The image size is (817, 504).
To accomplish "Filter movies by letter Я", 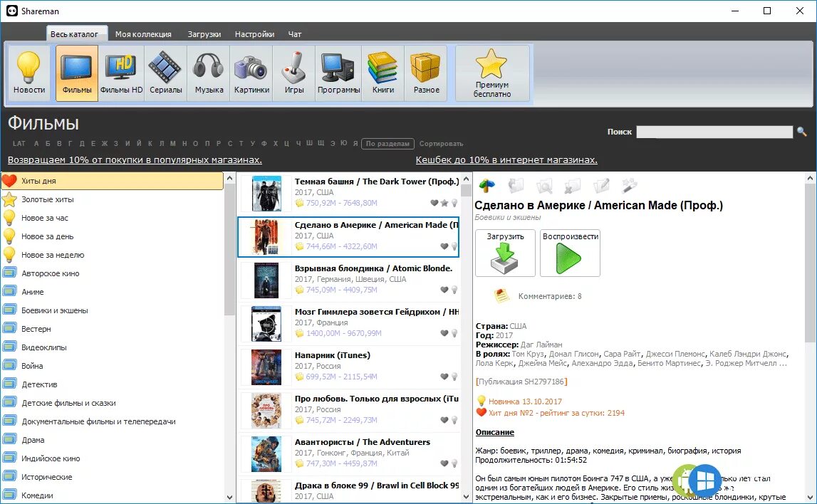I will tap(355, 144).
